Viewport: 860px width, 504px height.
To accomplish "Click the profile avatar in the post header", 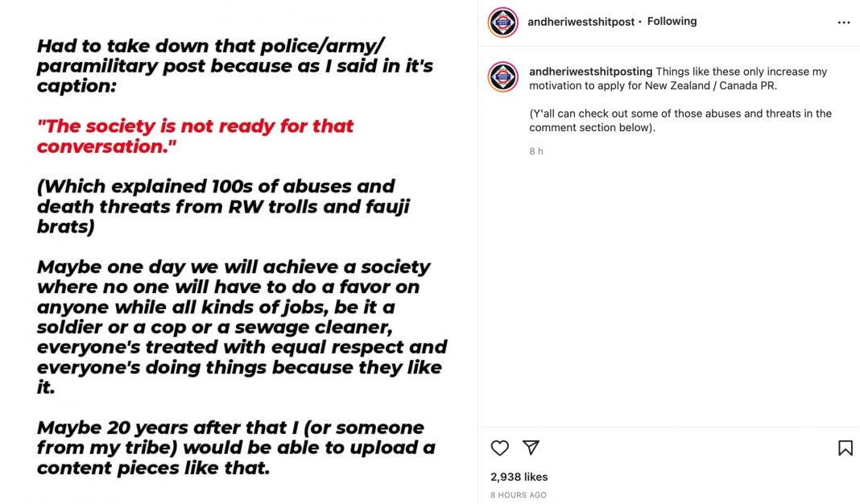I will point(503,23).
